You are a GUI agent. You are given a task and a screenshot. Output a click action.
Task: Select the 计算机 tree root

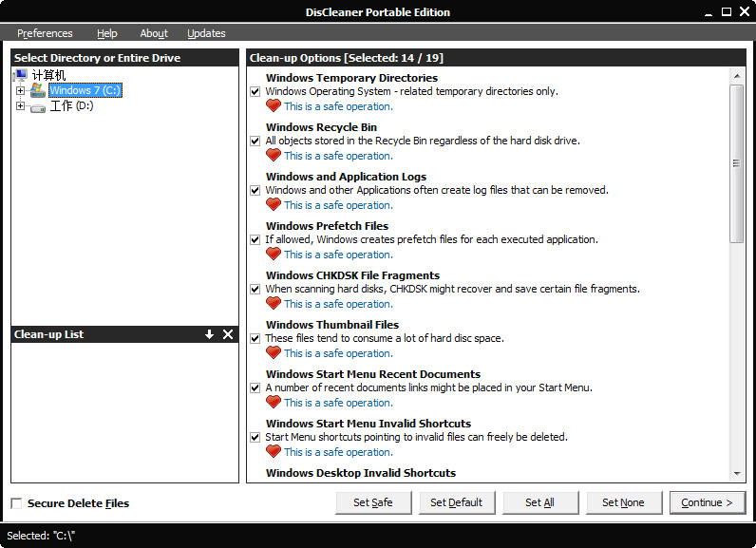[x=48, y=75]
